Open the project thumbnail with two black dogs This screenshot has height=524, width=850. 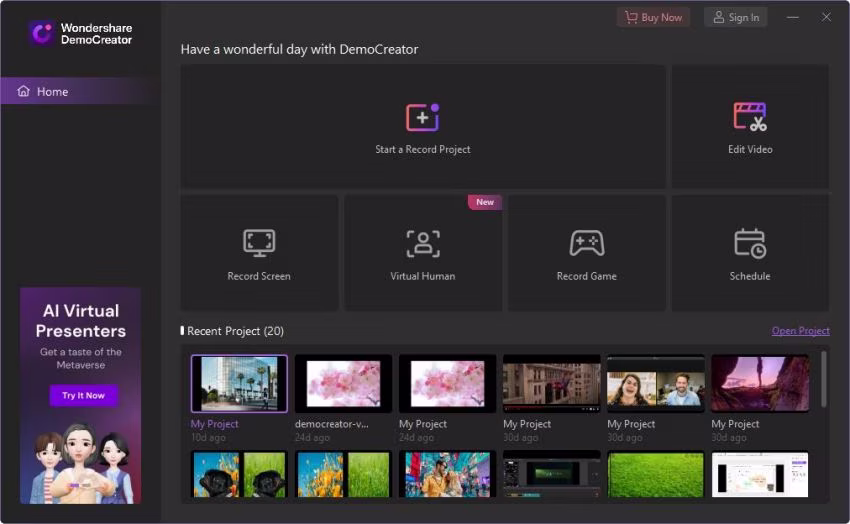tap(239, 474)
